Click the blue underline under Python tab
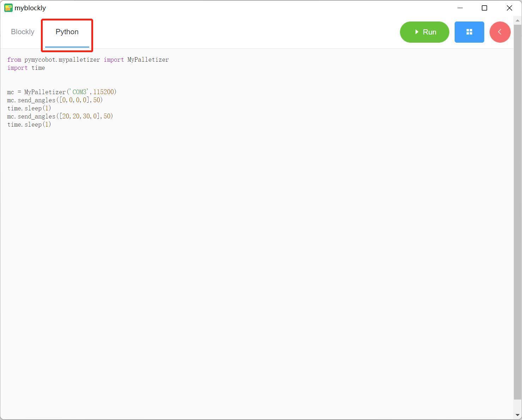This screenshot has height=420, width=522. [67, 46]
